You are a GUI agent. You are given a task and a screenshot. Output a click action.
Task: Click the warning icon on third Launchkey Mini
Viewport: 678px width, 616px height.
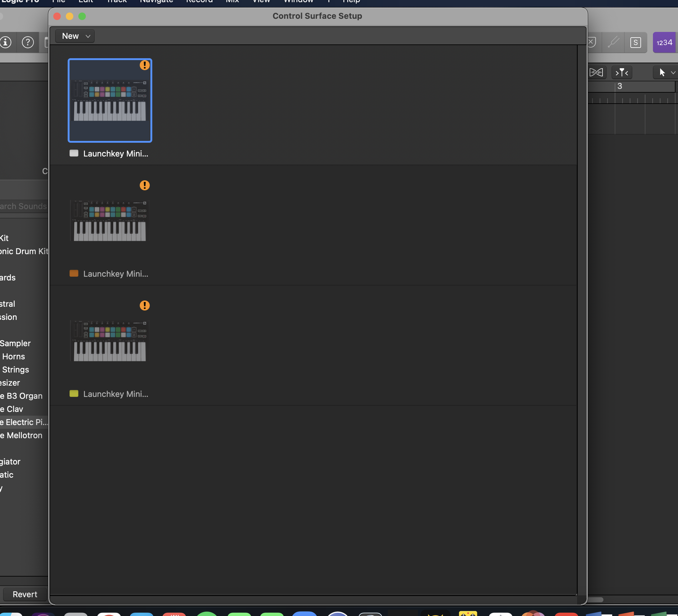point(145,305)
